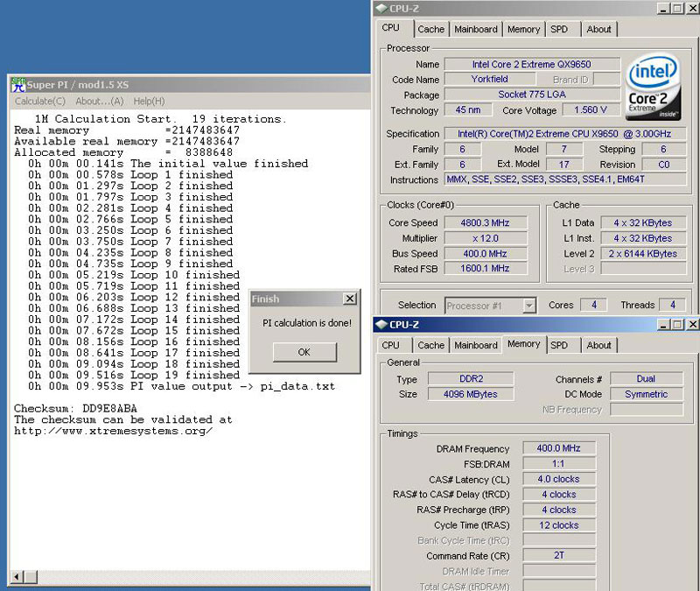Click the Package value Socket 775 LGA

point(532,95)
